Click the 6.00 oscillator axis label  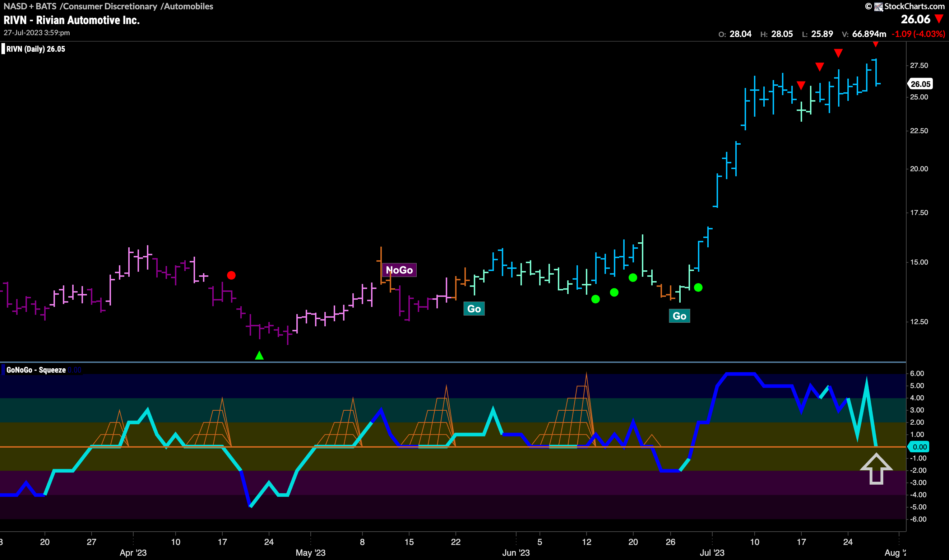click(x=917, y=373)
